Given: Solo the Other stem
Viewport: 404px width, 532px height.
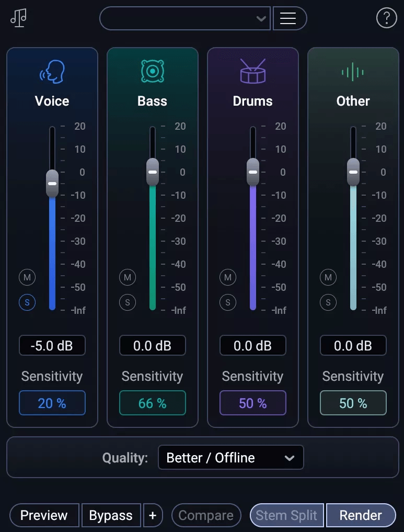Looking at the screenshot, I should tap(328, 302).
